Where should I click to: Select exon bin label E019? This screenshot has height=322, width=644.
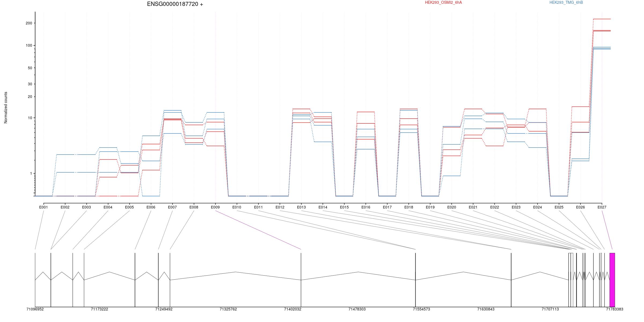pyautogui.click(x=430, y=207)
